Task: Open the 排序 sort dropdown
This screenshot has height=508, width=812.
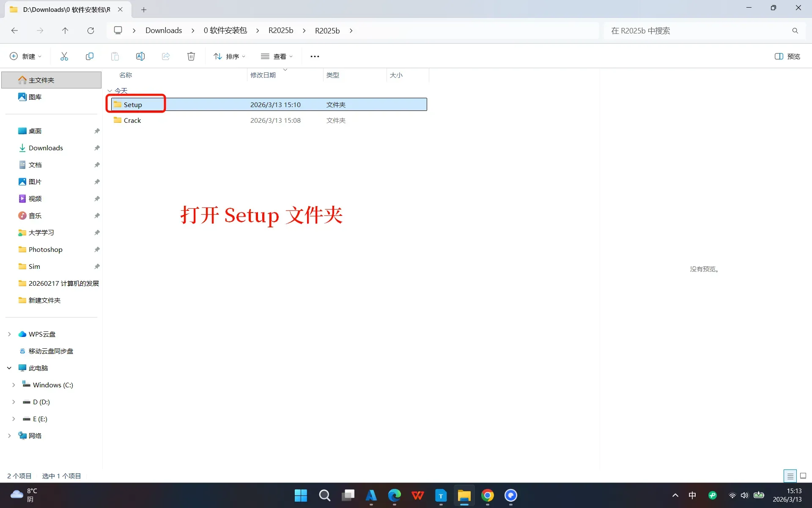Action: point(229,56)
